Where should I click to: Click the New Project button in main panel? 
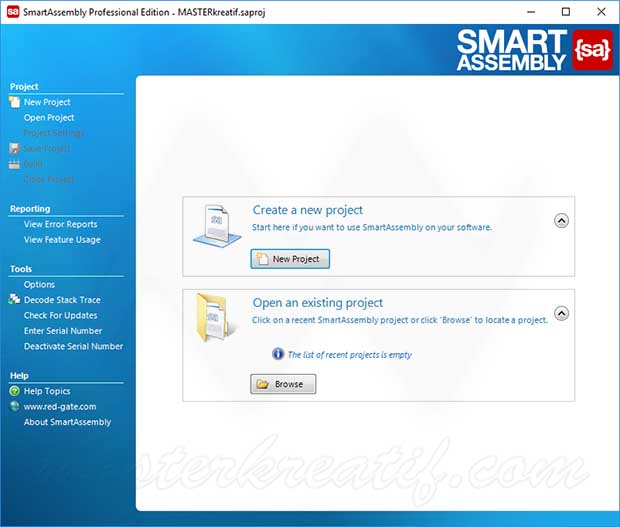[x=290, y=259]
